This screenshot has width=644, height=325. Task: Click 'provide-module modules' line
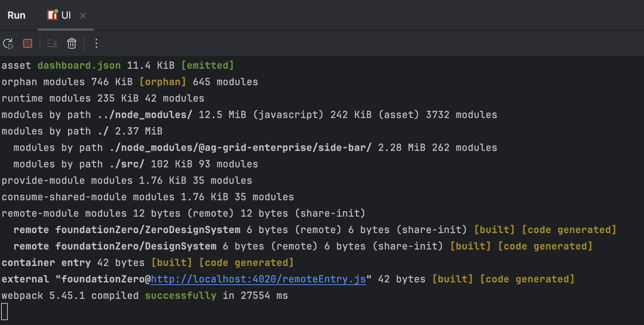pos(127,180)
